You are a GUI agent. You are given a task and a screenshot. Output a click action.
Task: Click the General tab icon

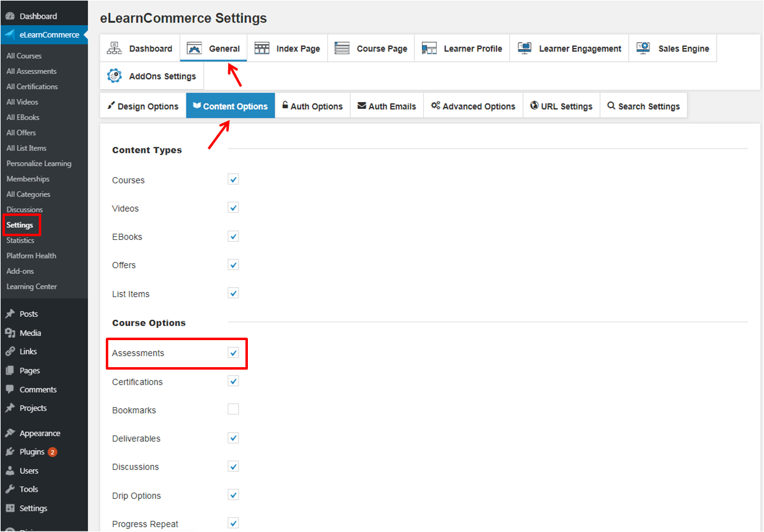coord(194,49)
